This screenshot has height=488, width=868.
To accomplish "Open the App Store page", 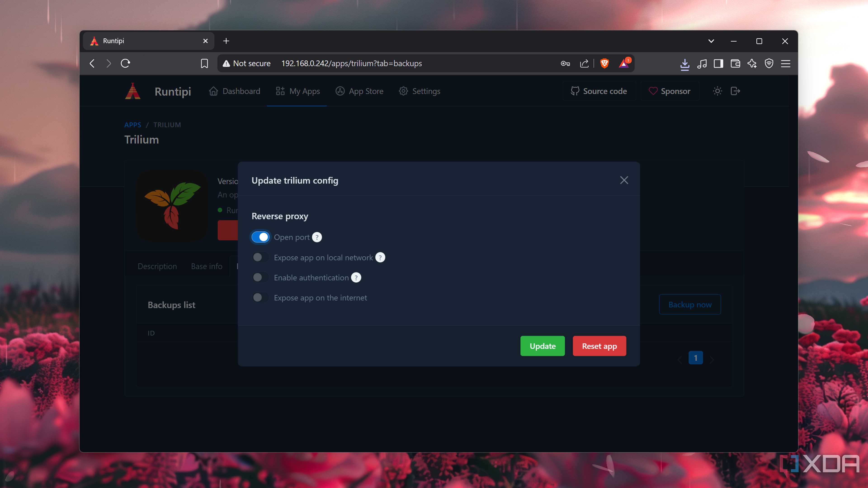I will pos(359,91).
